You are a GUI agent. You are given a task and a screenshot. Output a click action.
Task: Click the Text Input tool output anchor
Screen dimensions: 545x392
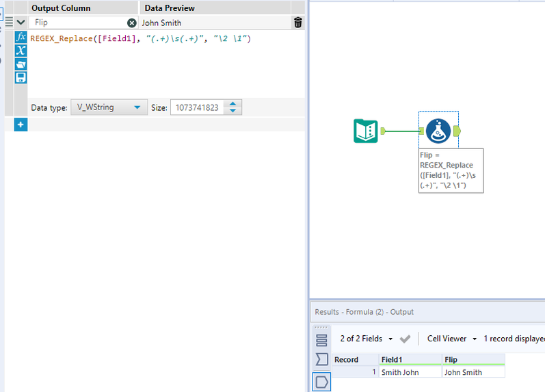click(383, 131)
